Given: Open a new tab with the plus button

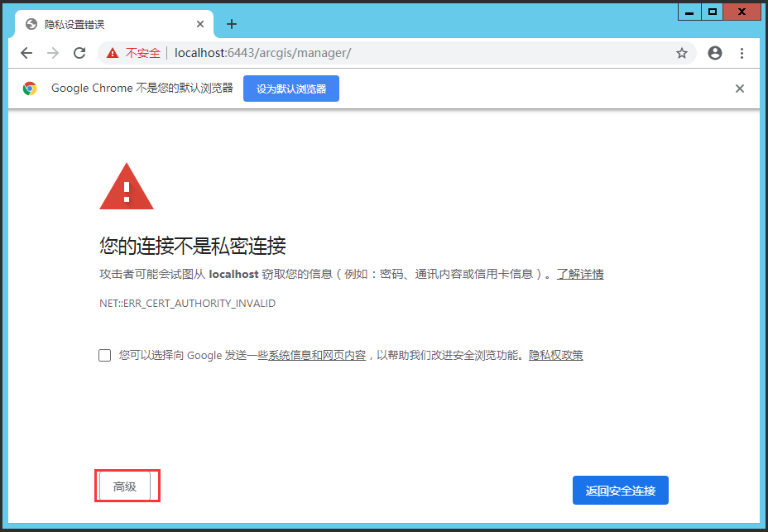Looking at the screenshot, I should tap(231, 24).
